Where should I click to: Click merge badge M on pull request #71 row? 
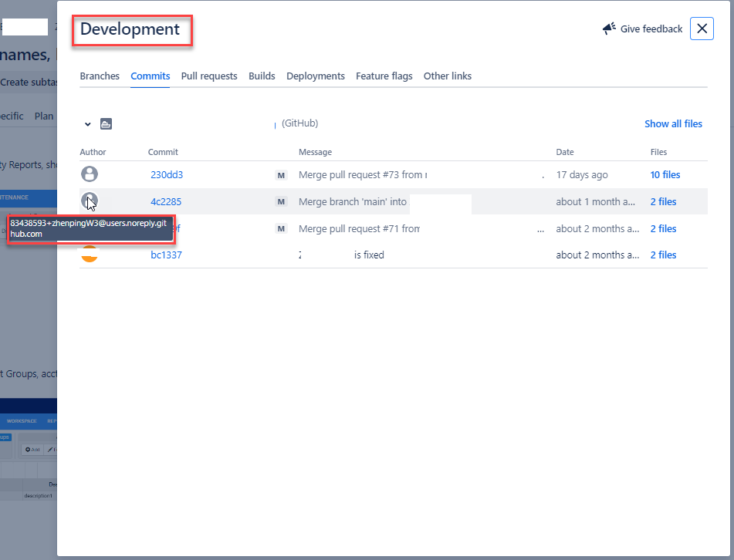281,229
